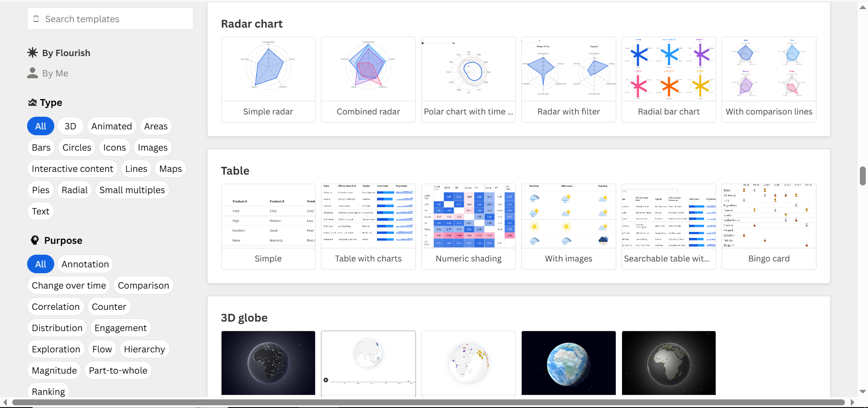
Task: Select the Exploration purpose filter
Action: click(x=56, y=349)
